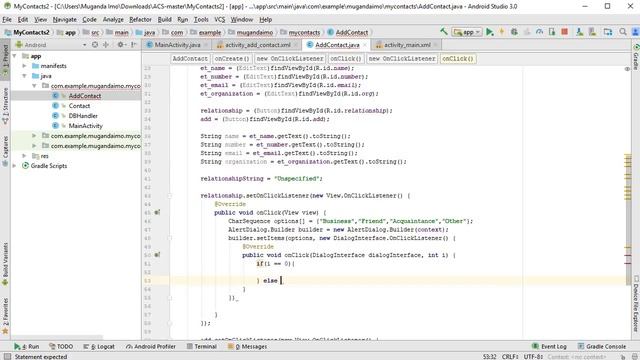Open the Project panel gear settings dropdown
Screen dimensions: 640x360
coord(121,45)
